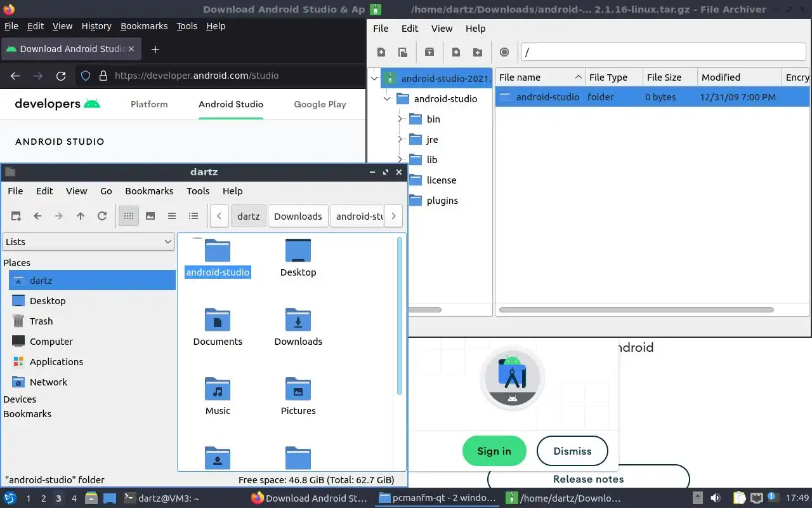Collapse the android-studio tree folder
The width and height of the screenshot is (812, 508).
click(x=387, y=99)
